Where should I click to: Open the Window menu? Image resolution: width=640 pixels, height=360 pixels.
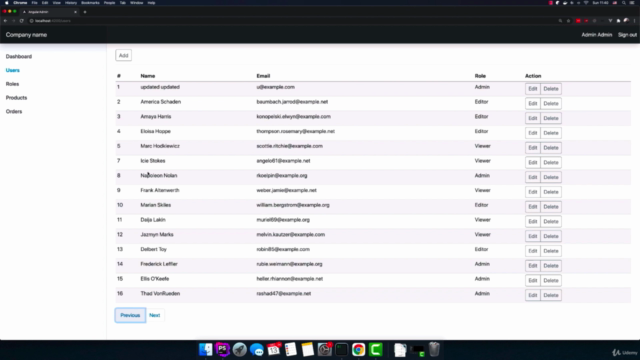tap(137, 3)
